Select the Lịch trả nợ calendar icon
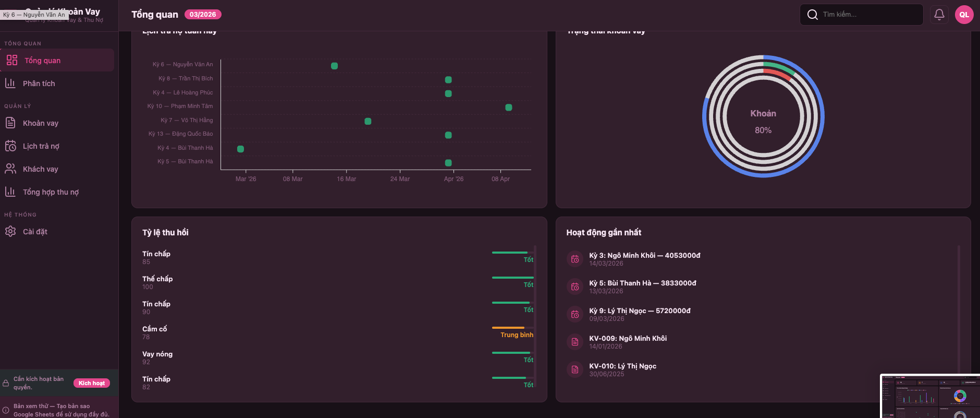The height and width of the screenshot is (418, 980). tap(10, 146)
